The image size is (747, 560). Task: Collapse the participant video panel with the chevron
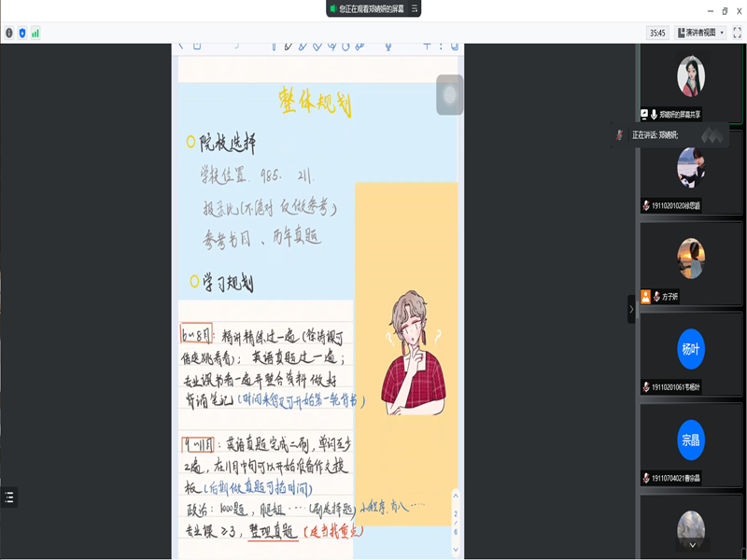(631, 309)
